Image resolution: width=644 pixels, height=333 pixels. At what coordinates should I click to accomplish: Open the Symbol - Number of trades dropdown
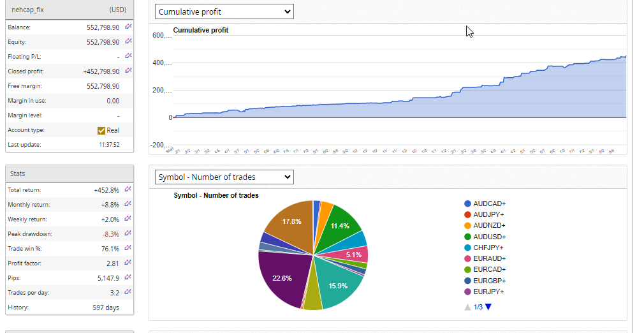coord(224,177)
